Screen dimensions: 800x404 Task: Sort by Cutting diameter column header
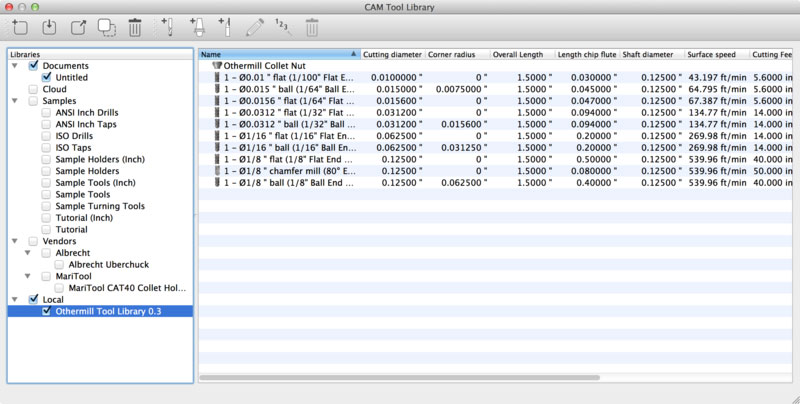pos(392,54)
